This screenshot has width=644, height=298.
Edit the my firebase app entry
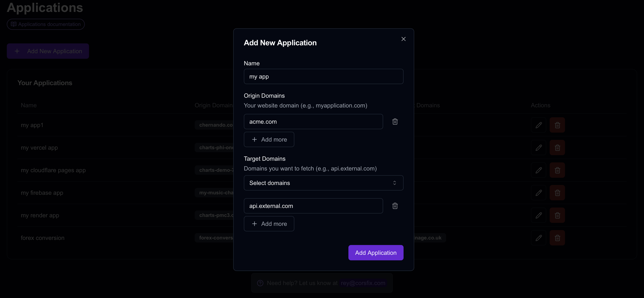tap(539, 193)
